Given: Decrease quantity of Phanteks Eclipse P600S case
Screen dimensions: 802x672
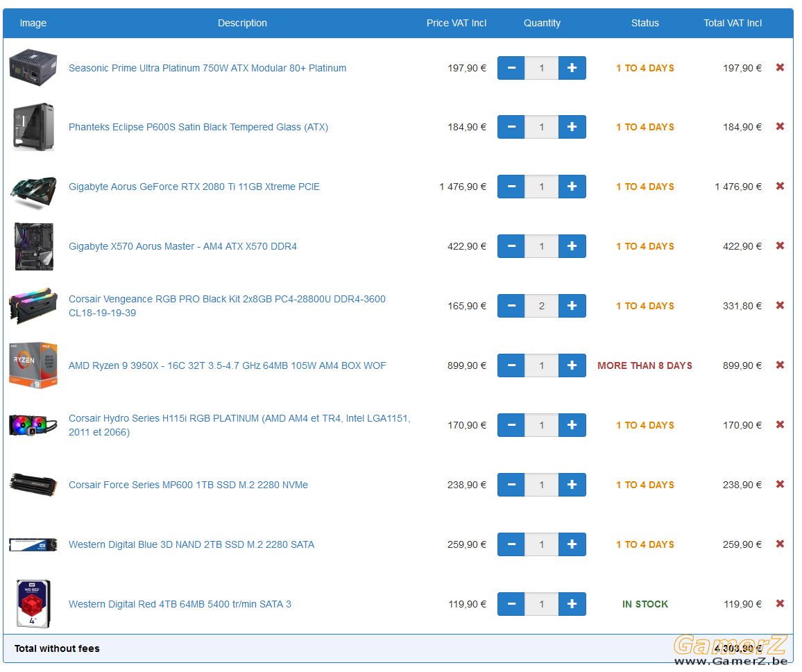Looking at the screenshot, I should pyautogui.click(x=511, y=127).
